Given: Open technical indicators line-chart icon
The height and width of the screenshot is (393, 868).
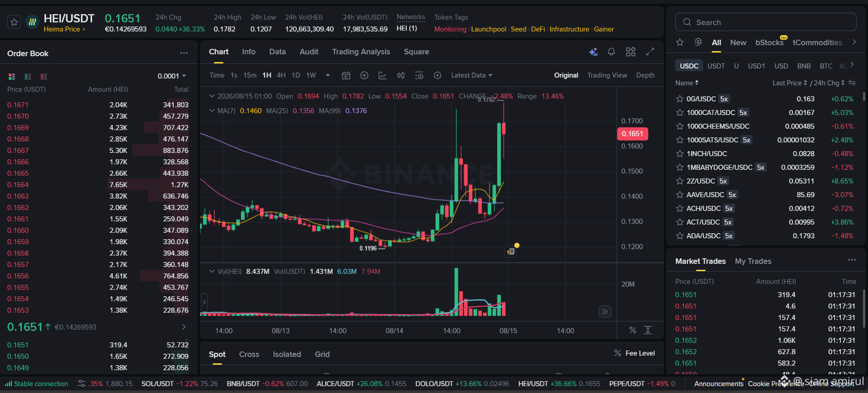Looking at the screenshot, I should (383, 75).
